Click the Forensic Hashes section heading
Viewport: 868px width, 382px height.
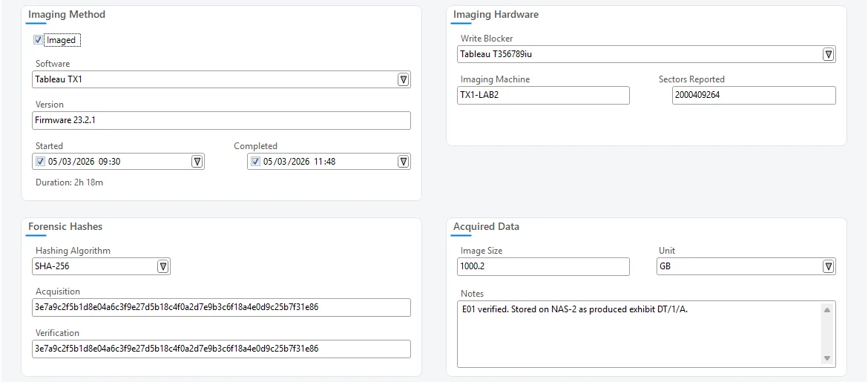[x=65, y=226]
